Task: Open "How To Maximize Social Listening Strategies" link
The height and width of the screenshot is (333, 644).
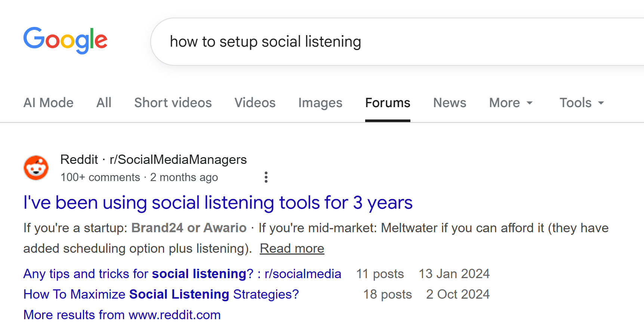Action: click(x=161, y=295)
